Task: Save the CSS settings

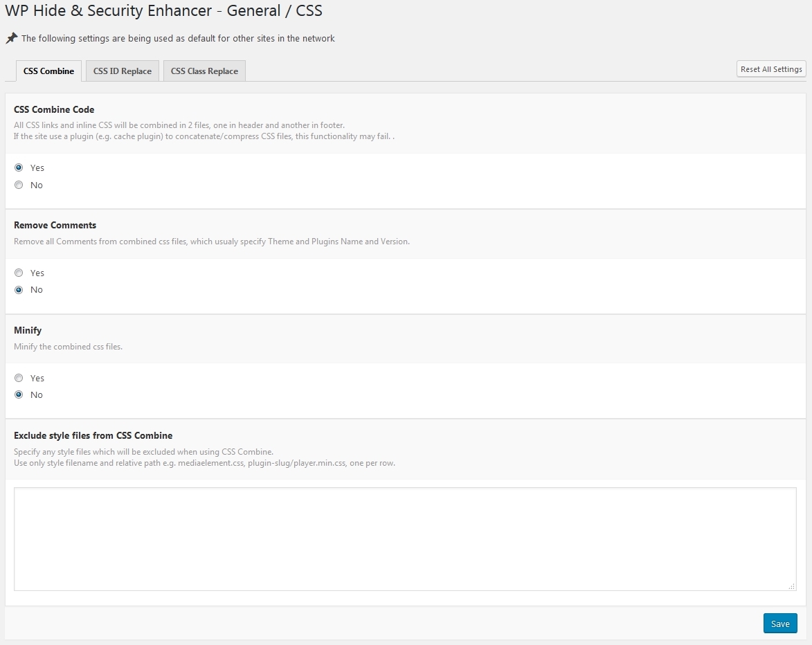Action: 780,624
